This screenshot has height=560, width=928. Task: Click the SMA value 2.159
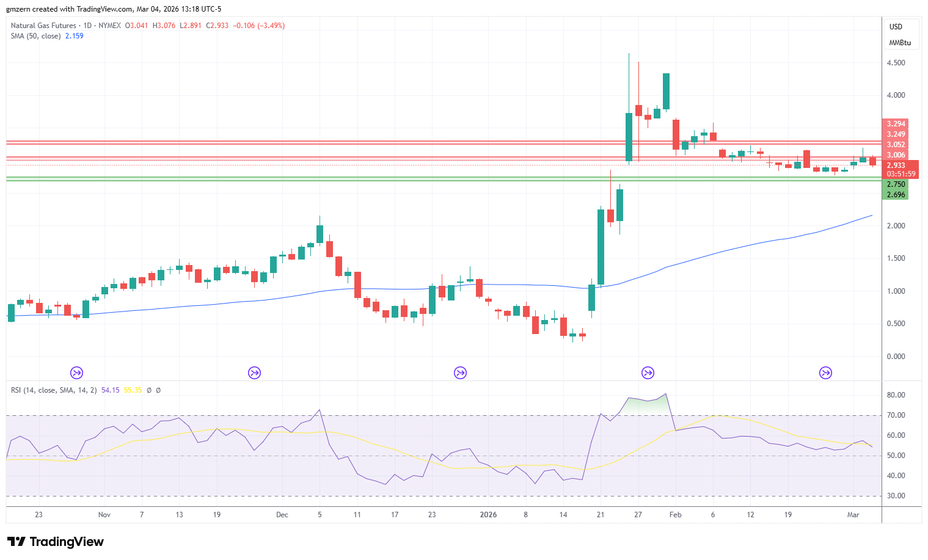[75, 36]
